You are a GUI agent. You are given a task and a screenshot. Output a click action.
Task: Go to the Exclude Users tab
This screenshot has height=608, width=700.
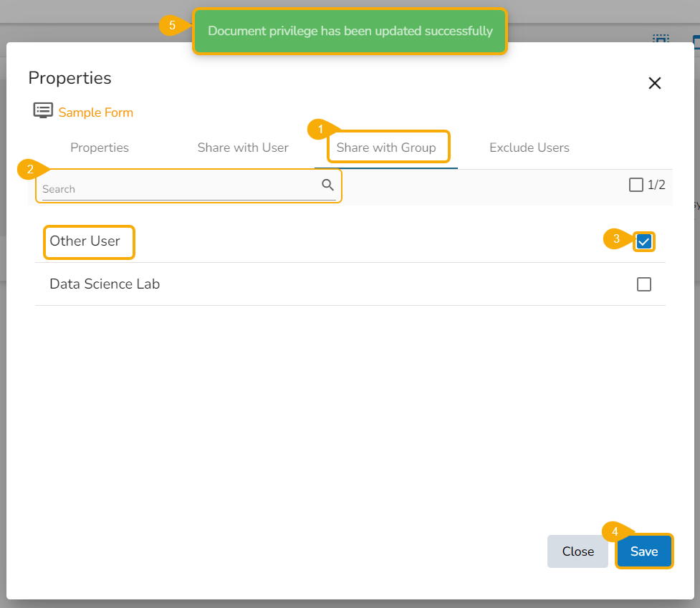pos(529,148)
